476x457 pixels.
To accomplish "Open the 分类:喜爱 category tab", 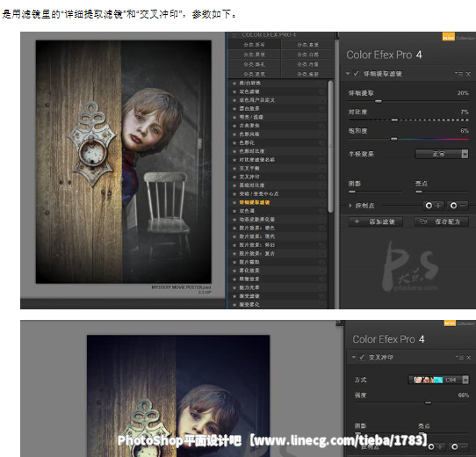I will (x=307, y=45).
